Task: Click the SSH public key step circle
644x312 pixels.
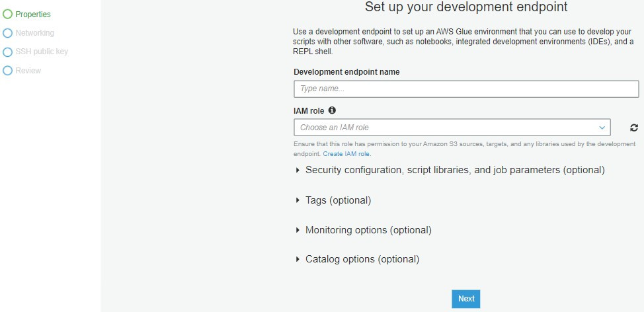Action: pyautogui.click(x=8, y=52)
